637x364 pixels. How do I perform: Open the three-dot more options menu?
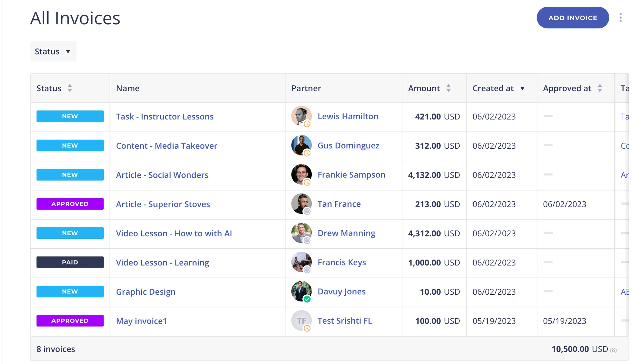pyautogui.click(x=620, y=18)
